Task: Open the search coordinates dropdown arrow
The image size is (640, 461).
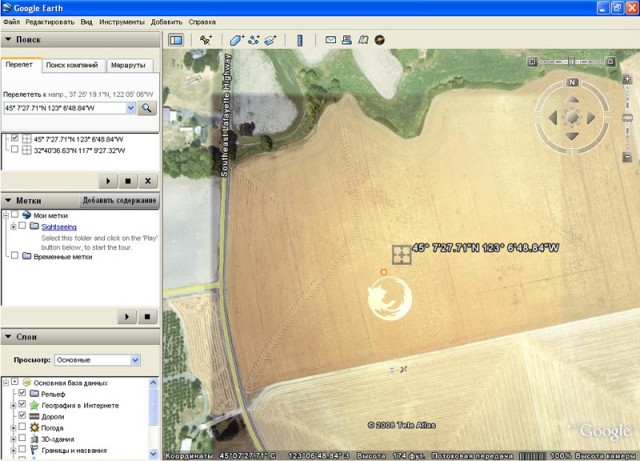Action: coord(130,108)
